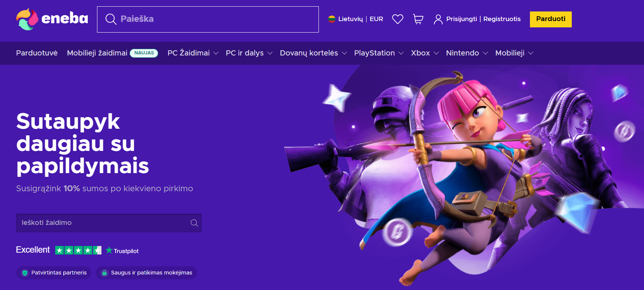Open the Trustpilot star rating
Image resolution: width=644 pixels, height=290 pixels.
coord(78,250)
